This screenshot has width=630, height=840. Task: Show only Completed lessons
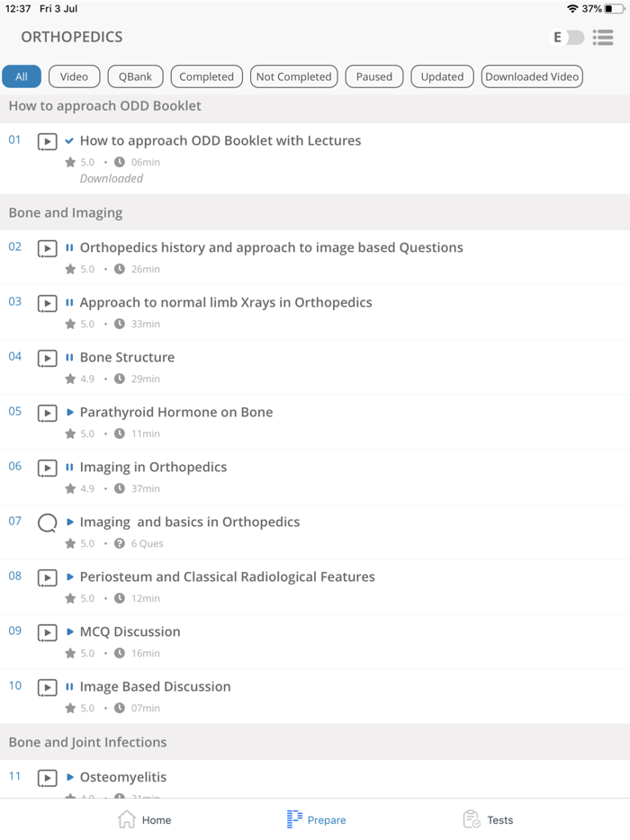[206, 76]
